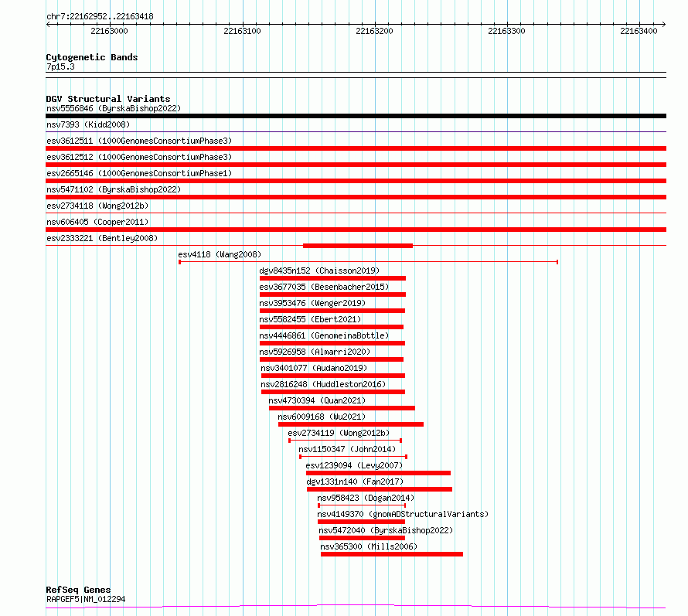Click the 22163300 ruler position

pos(506,31)
